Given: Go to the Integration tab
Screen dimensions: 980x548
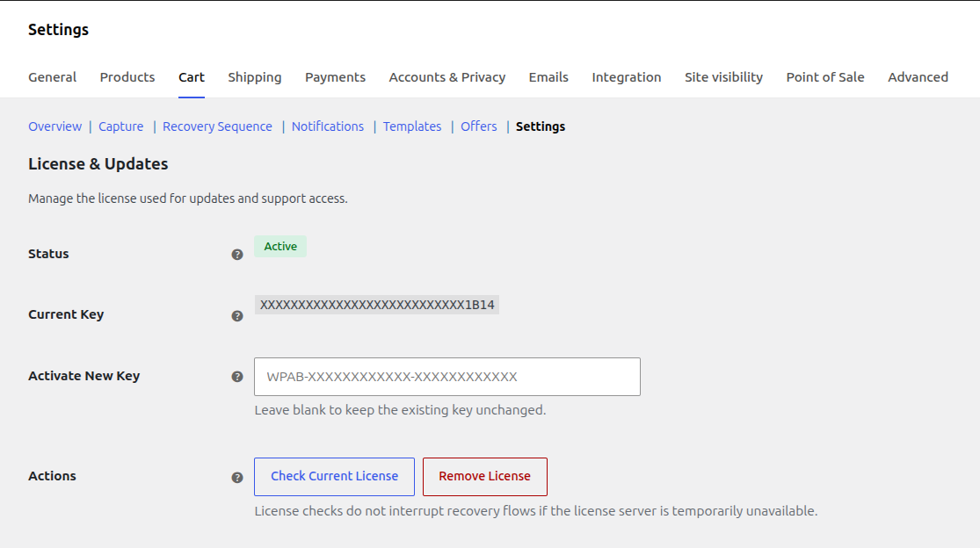Looking at the screenshot, I should click(627, 76).
